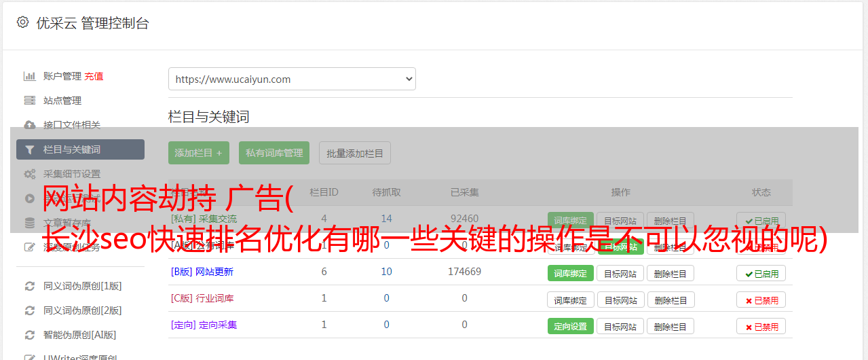
Task: Click the bar chart icon for 账户管理
Action: [30, 76]
